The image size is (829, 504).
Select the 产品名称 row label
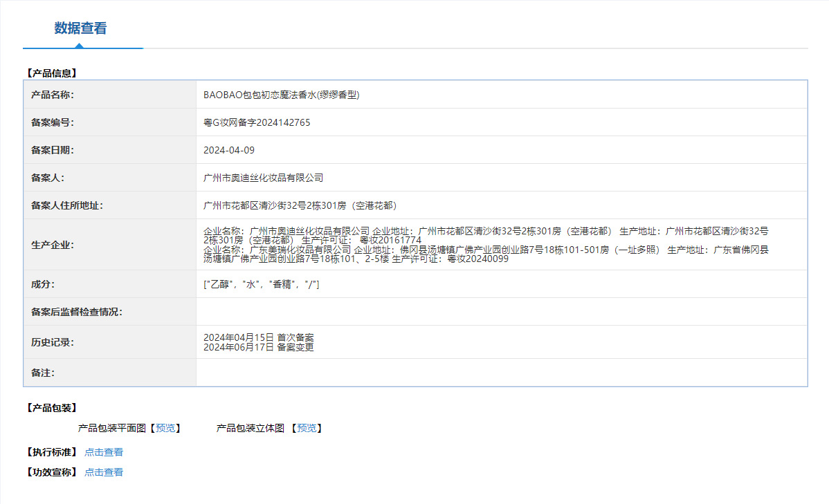click(53, 95)
